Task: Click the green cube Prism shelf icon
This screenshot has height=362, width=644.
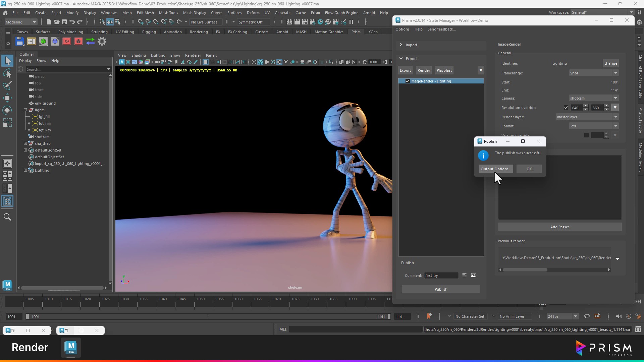Action: coord(43,41)
